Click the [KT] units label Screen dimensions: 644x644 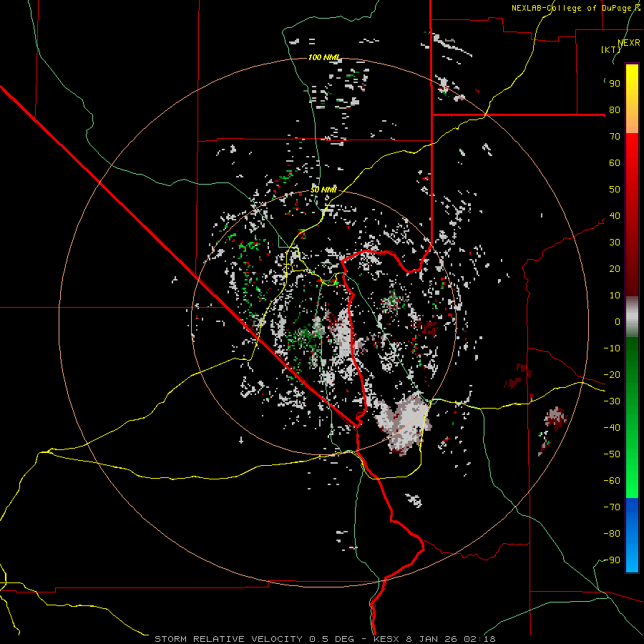coord(611,49)
